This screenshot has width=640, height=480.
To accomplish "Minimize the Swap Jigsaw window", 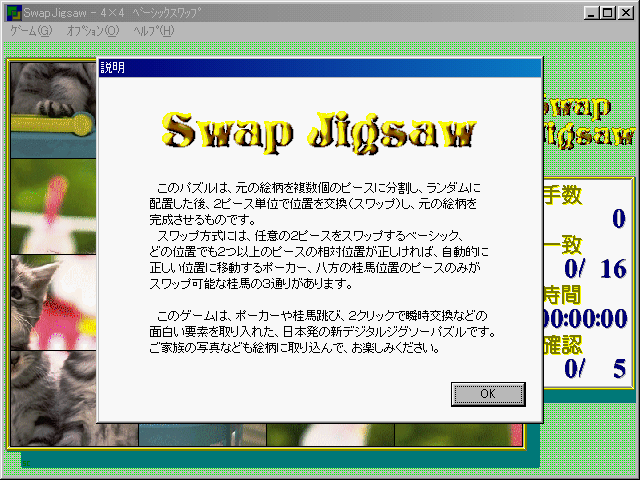I will (x=591, y=13).
